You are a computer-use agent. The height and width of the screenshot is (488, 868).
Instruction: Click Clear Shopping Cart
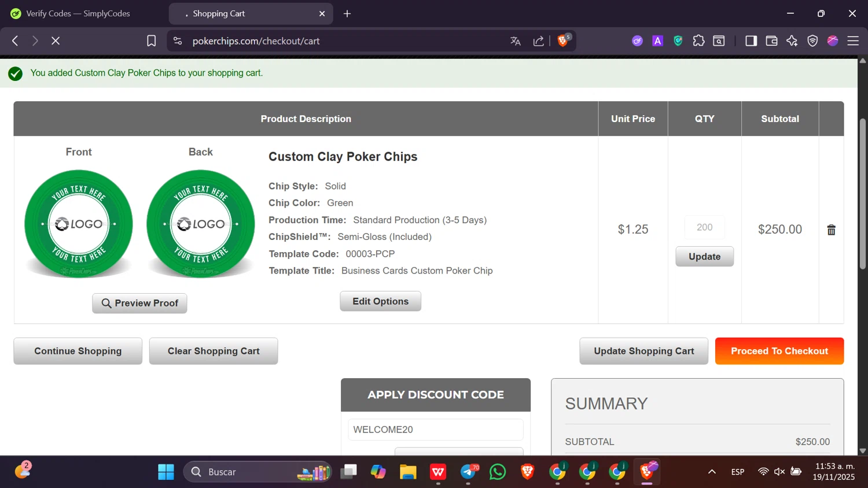coord(214,351)
